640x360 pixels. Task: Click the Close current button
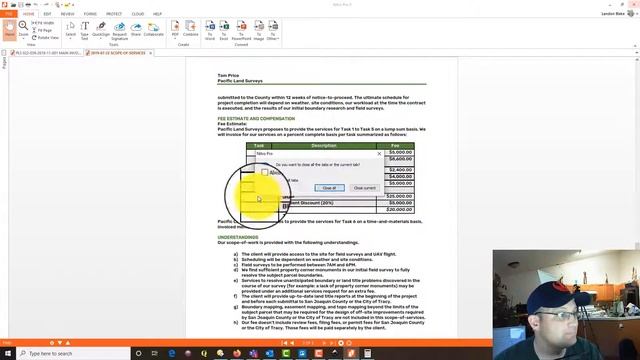(364, 188)
